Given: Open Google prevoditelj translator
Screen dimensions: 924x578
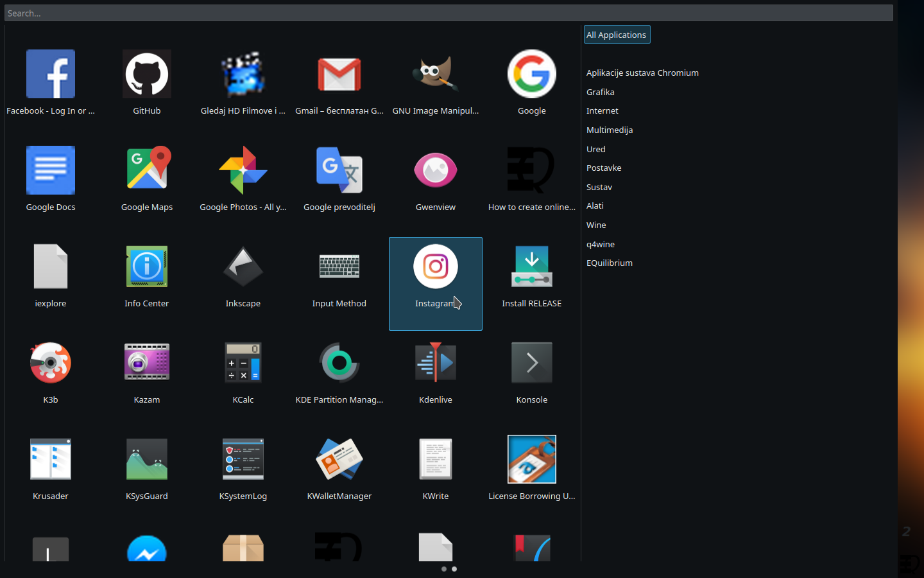Looking at the screenshot, I should pos(339,170).
